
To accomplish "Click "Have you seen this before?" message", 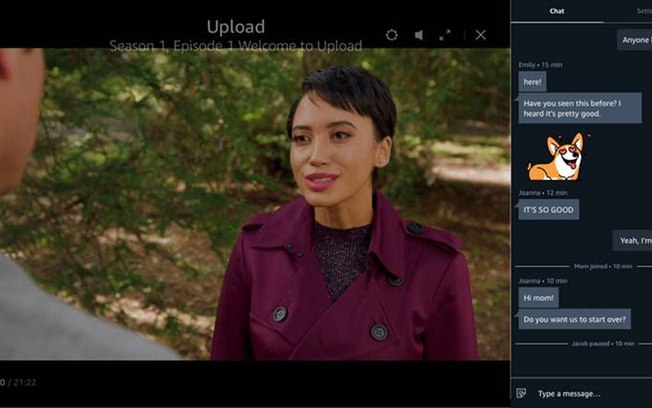I will point(580,109).
